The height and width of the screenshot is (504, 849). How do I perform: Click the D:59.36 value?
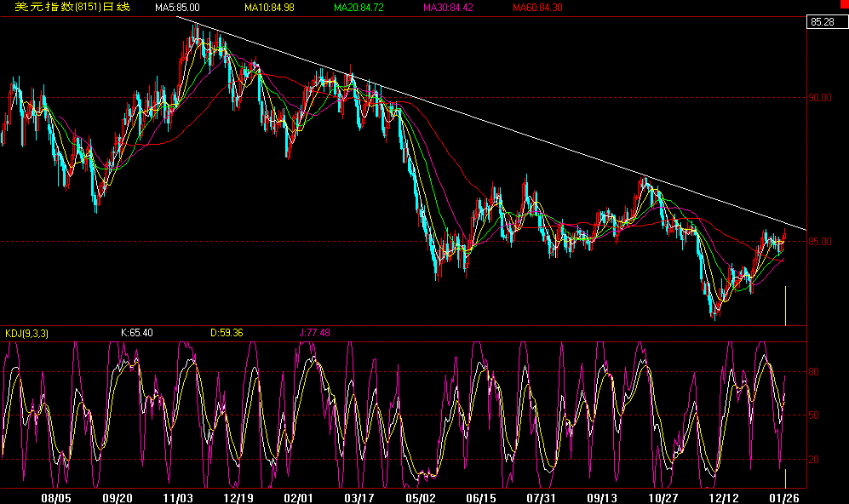(x=227, y=333)
